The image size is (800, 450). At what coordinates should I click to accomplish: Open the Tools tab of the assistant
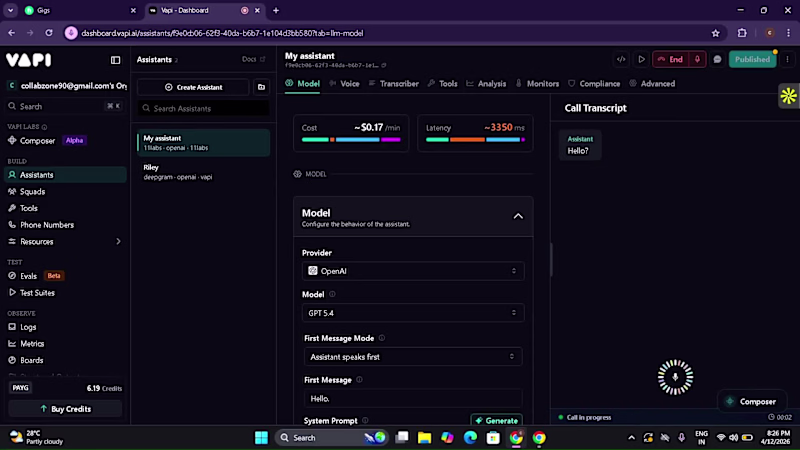442,83
